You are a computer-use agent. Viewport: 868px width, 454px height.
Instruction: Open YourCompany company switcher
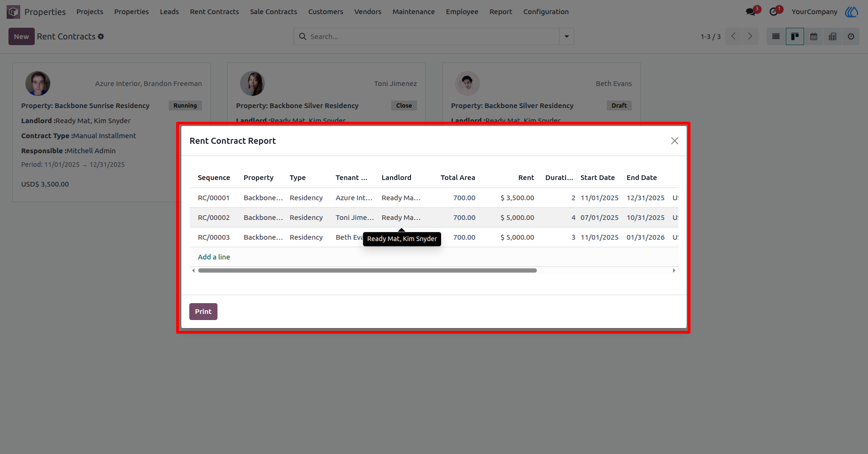click(814, 12)
